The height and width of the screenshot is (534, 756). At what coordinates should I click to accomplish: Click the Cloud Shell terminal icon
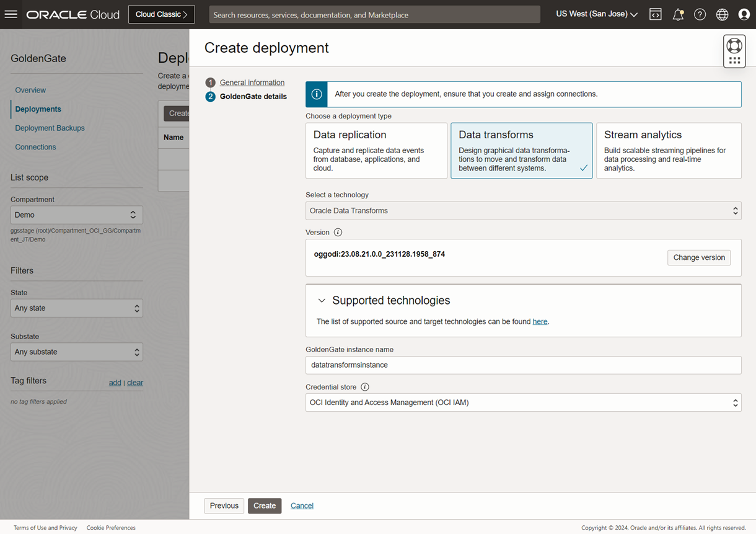pyautogui.click(x=655, y=14)
